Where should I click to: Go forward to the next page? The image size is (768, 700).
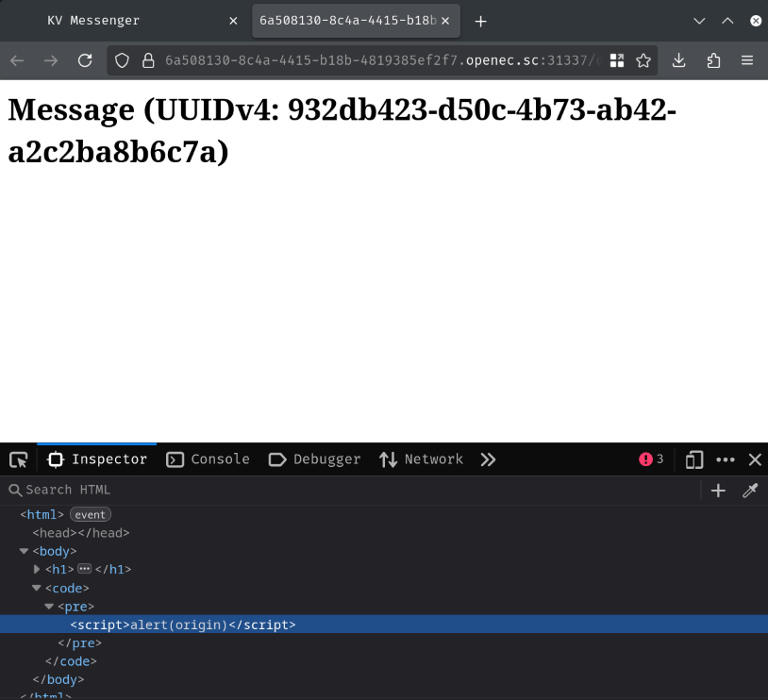tap(51, 60)
